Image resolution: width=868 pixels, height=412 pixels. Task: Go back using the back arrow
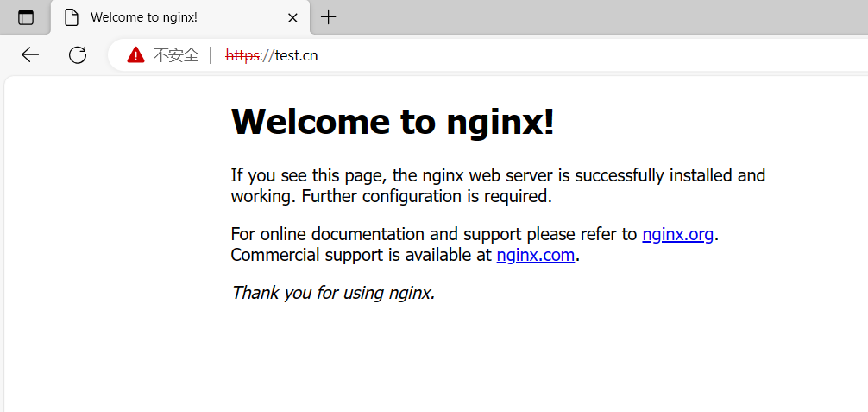30,55
